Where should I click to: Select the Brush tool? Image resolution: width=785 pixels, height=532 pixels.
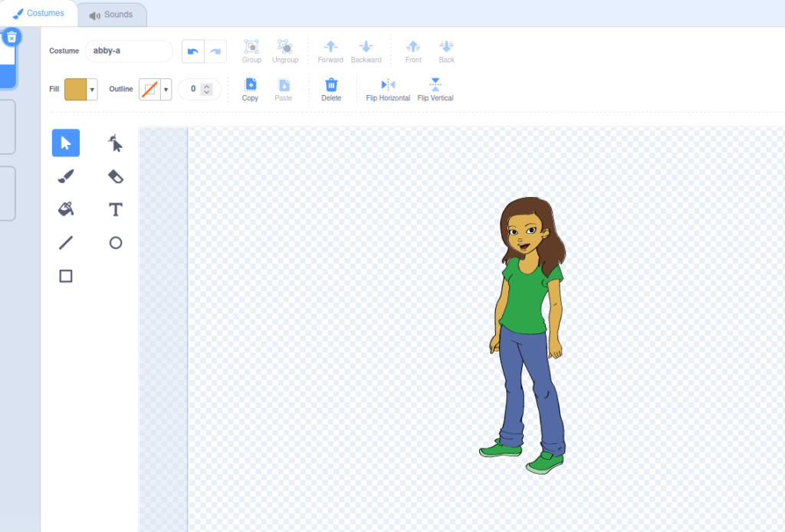66,177
